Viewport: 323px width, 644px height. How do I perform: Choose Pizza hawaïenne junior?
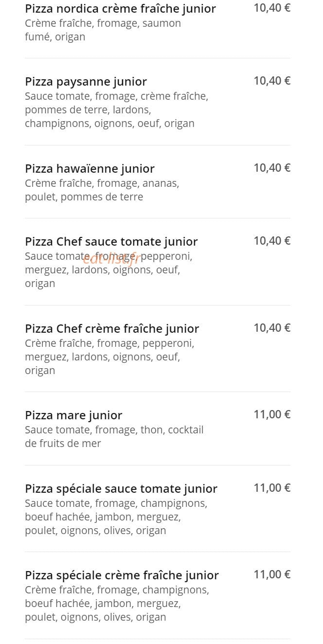pos(90,169)
